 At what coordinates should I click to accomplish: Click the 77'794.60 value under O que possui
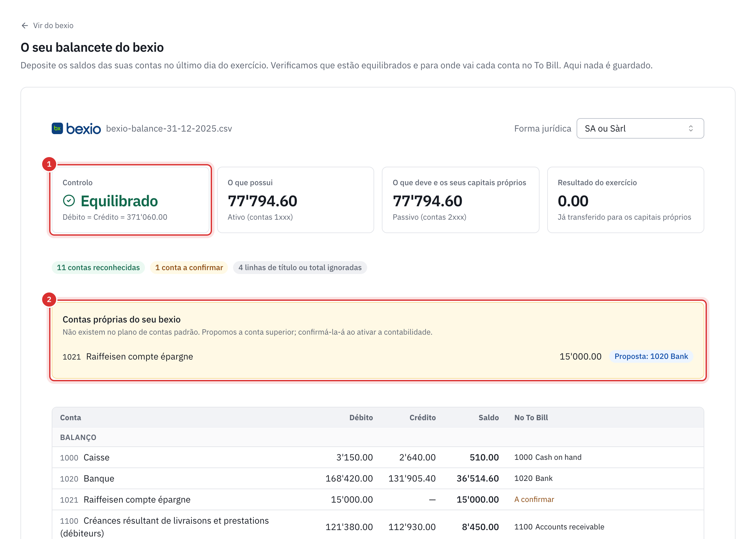coord(262,201)
